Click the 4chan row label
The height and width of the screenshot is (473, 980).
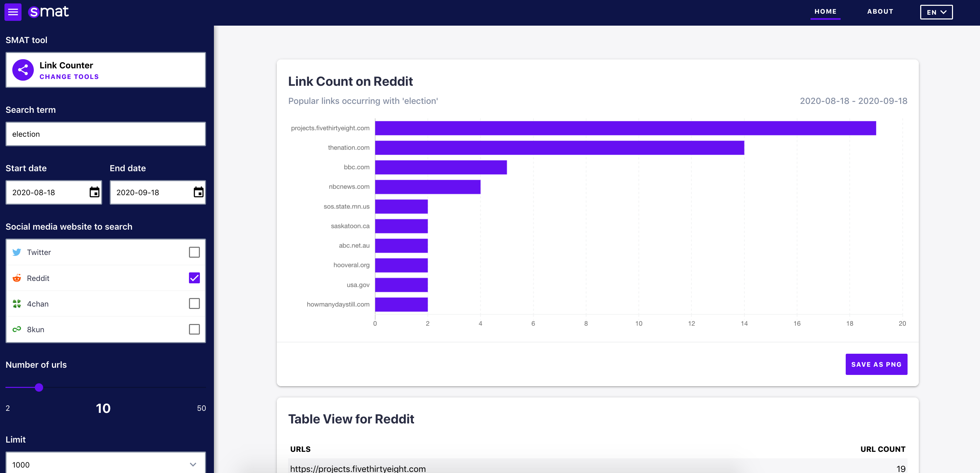[x=38, y=304]
